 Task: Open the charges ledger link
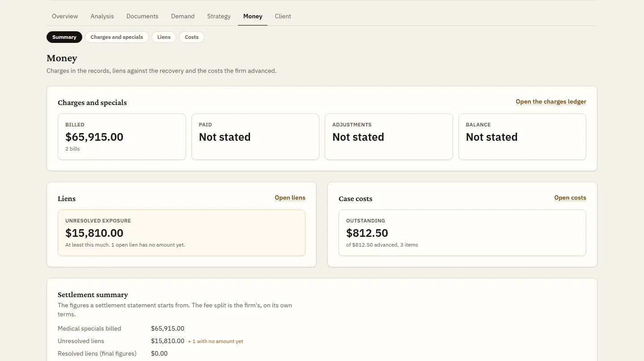point(551,102)
